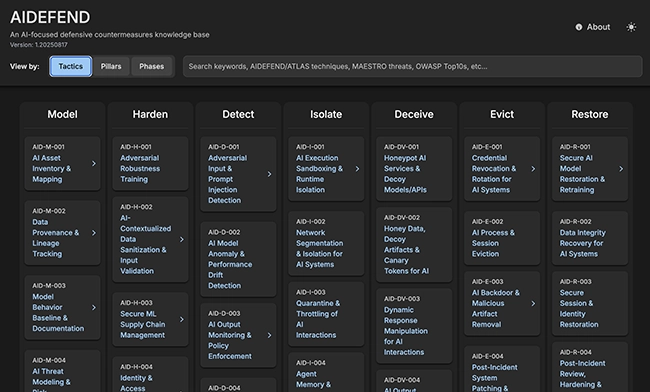The height and width of the screenshot is (392, 650).
Task: Focus the keyword search field
Action: [412, 66]
